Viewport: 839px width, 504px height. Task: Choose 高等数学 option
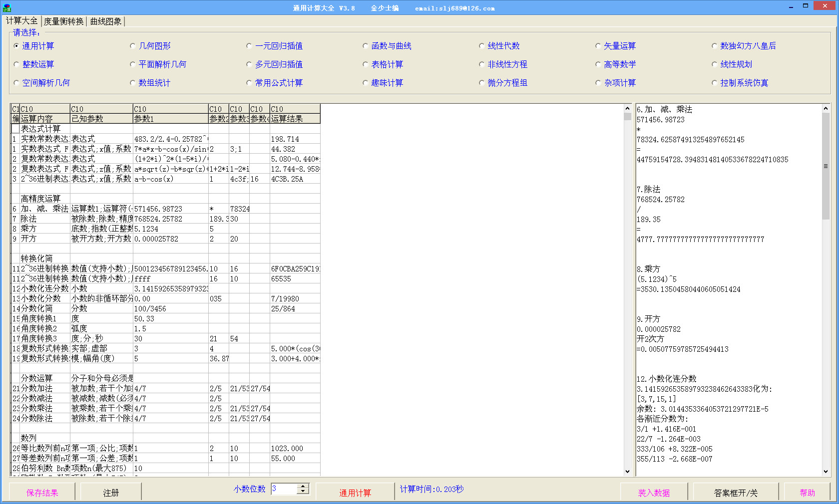616,64
